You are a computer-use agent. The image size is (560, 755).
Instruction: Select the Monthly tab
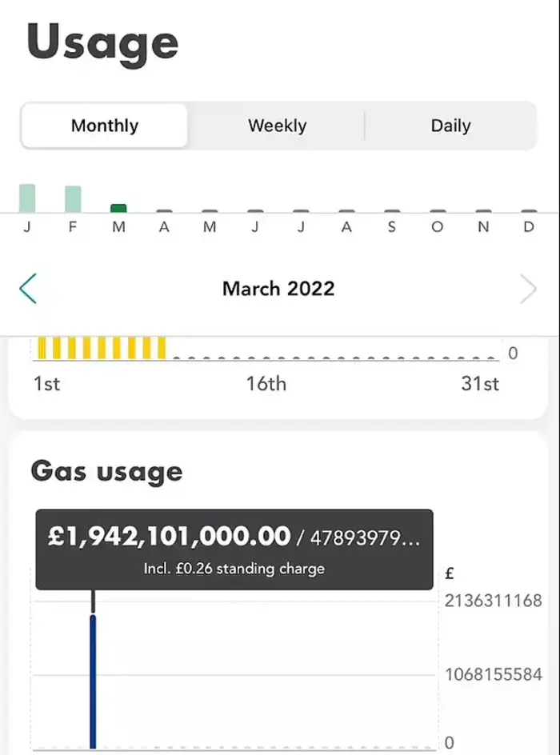click(105, 125)
